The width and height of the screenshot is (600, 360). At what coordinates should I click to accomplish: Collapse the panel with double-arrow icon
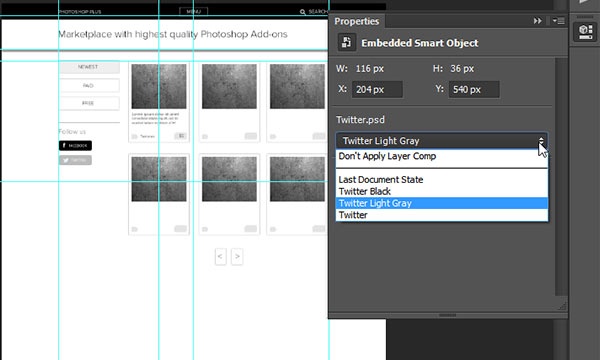(537, 21)
